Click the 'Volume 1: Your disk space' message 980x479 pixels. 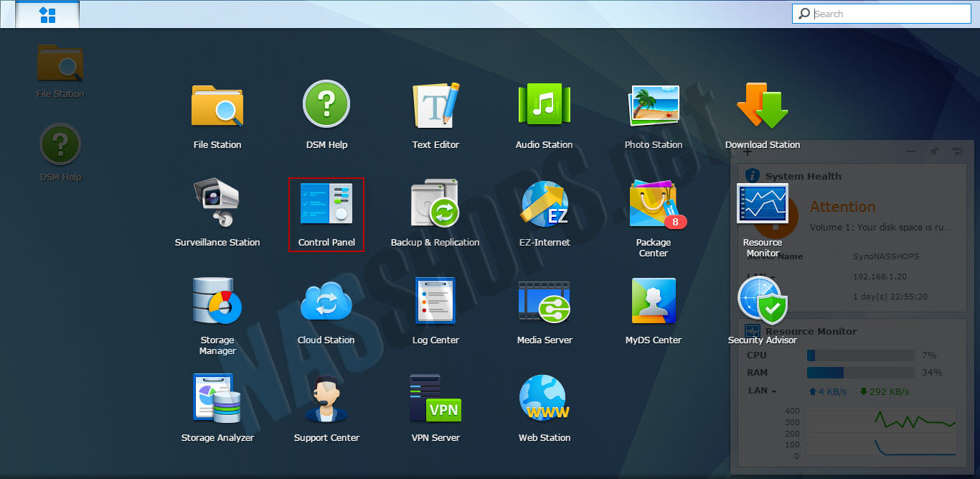(x=880, y=227)
